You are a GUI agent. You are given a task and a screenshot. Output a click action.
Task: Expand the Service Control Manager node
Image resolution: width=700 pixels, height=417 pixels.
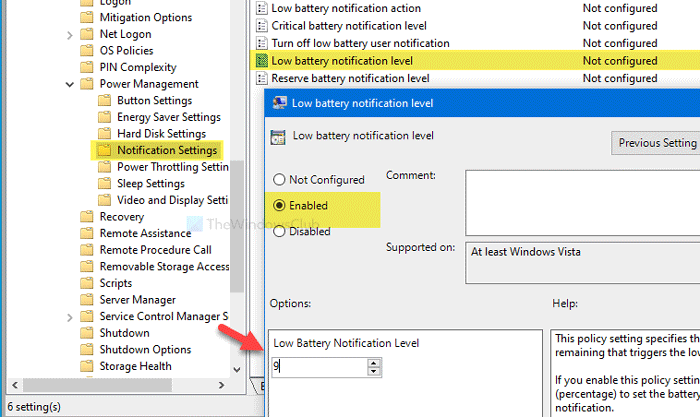point(70,317)
